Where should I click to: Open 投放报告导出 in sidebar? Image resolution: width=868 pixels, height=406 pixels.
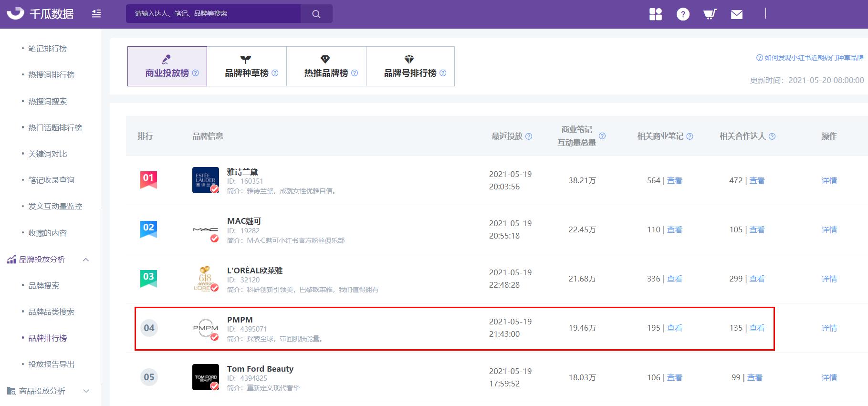[51, 364]
